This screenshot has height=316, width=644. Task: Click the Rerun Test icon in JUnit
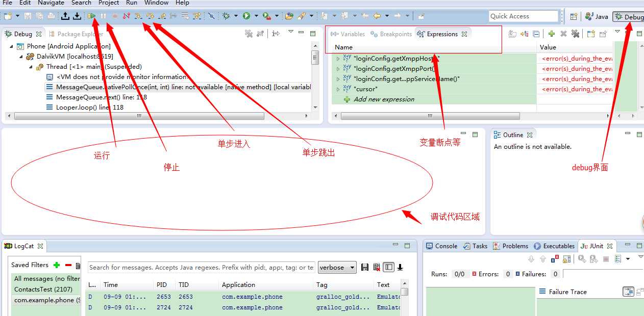pyautogui.click(x=582, y=259)
